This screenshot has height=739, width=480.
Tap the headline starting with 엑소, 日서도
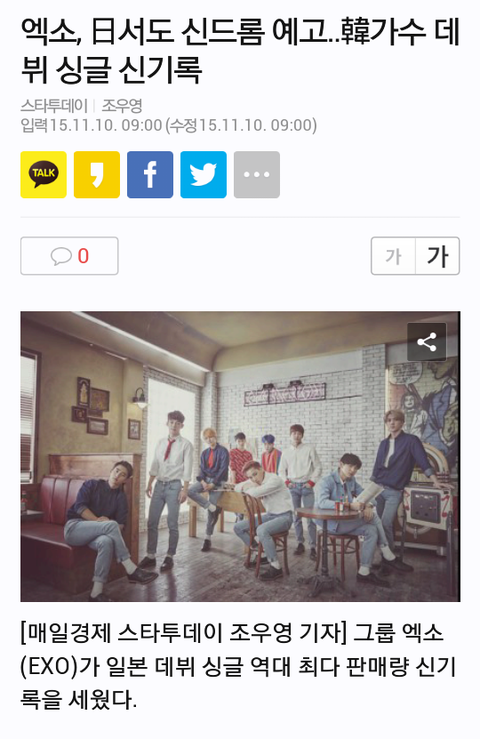pos(240,50)
